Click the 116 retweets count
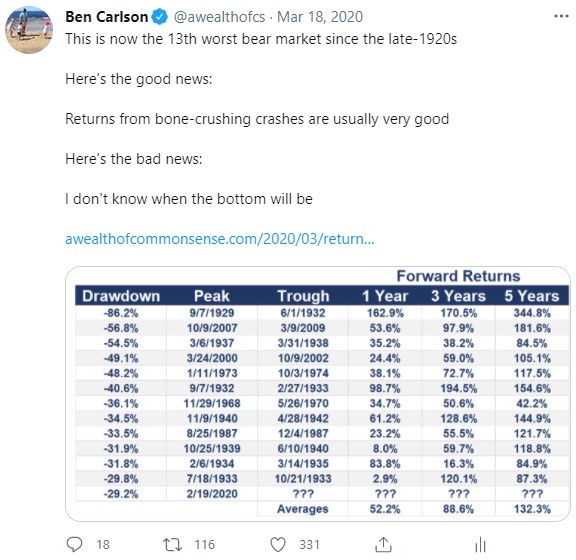576x560 pixels. (x=205, y=545)
